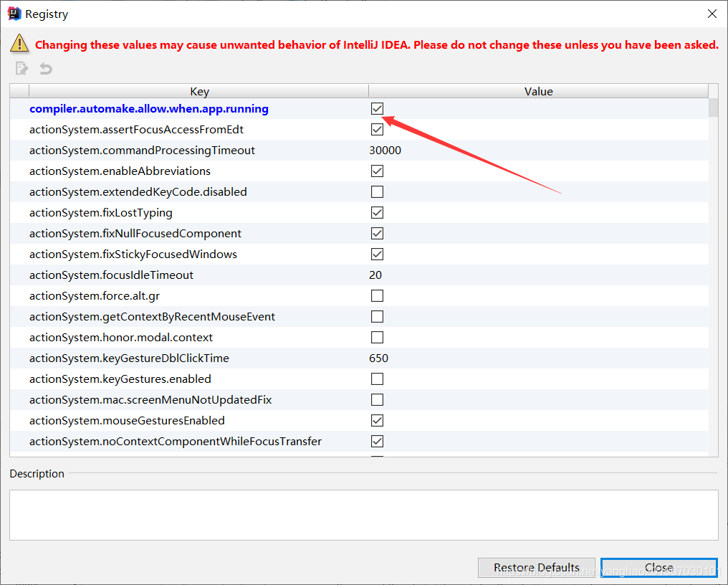Image resolution: width=728 pixels, height=585 pixels.
Task: Sort by the Key column header
Action: [x=199, y=91]
